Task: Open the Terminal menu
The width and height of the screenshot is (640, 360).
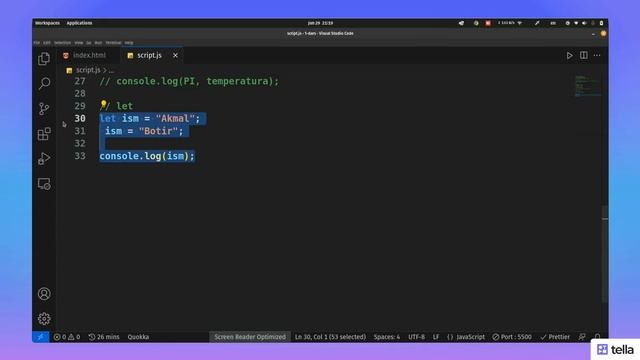Action: coord(113,42)
